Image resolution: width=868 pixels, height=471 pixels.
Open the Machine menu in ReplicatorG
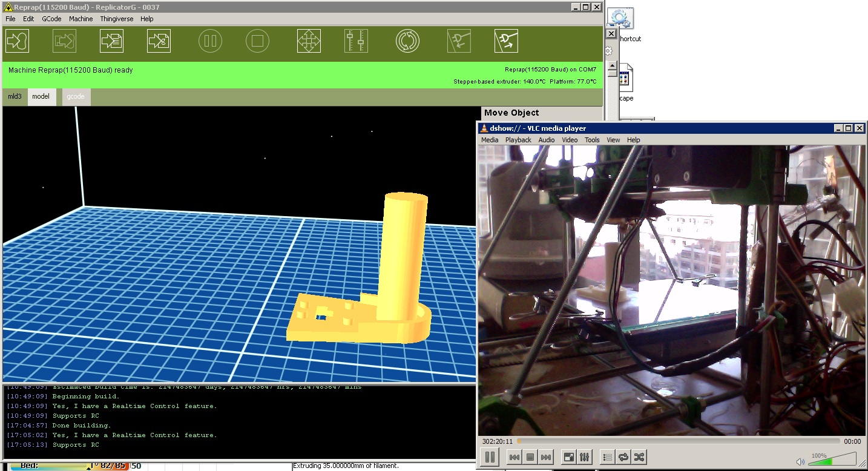pos(81,19)
